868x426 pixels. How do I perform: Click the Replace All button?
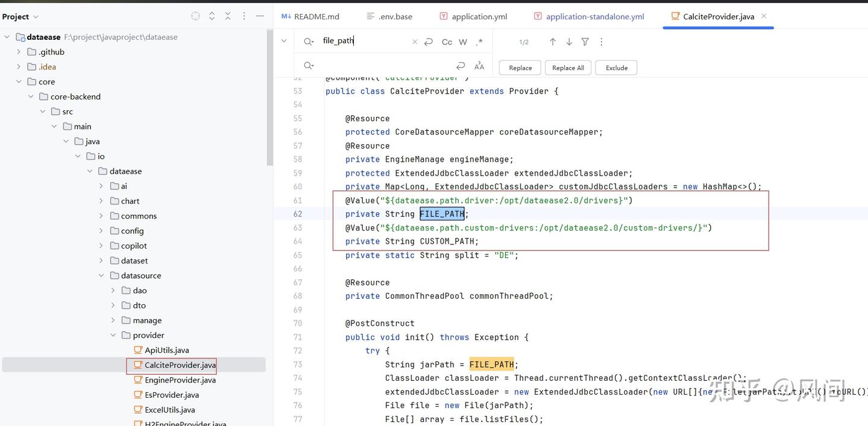pyautogui.click(x=567, y=68)
